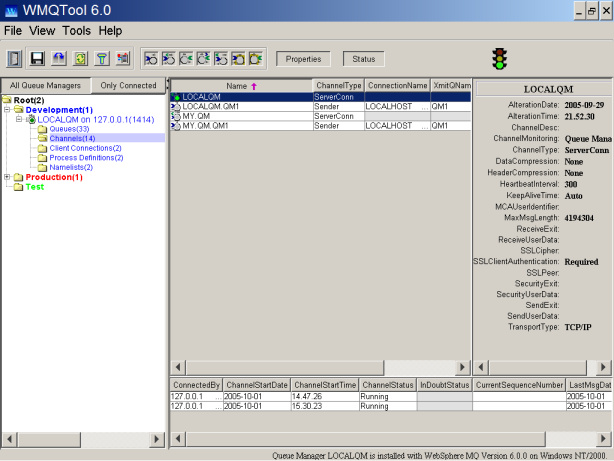
Task: Expand the Production tree node
Action: point(7,177)
